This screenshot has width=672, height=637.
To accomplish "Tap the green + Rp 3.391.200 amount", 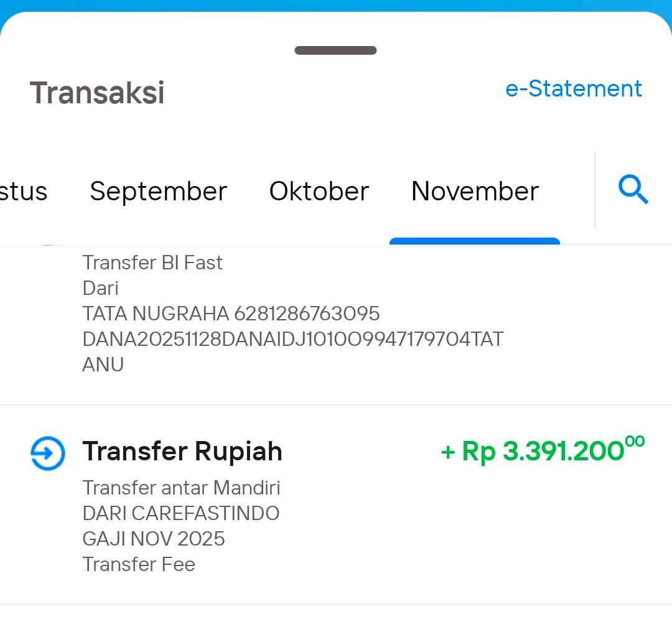I will 542,450.
